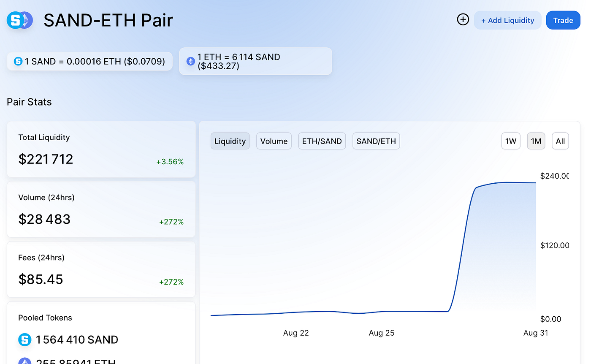
Task: Click the +272% change in the Volume card
Action: click(x=171, y=222)
